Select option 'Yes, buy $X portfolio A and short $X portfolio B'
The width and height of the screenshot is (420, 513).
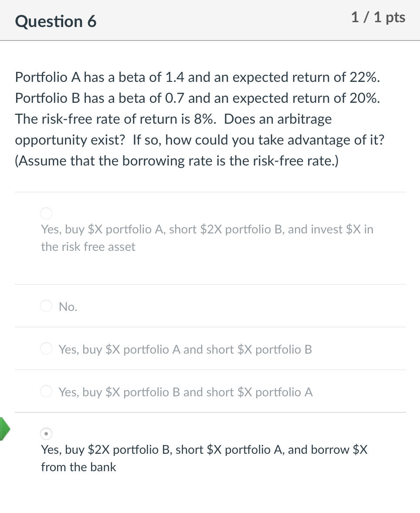click(x=46, y=348)
